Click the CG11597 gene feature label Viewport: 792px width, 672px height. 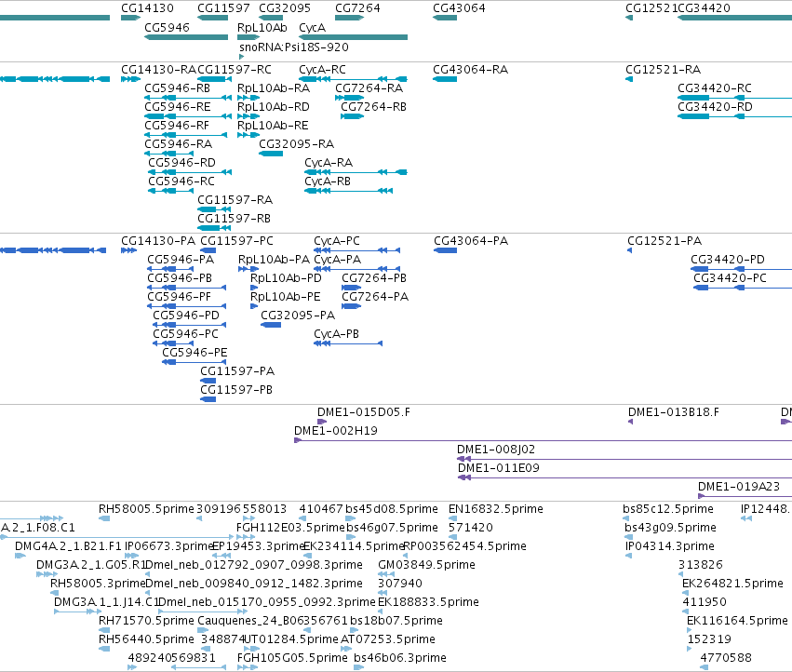click(223, 8)
